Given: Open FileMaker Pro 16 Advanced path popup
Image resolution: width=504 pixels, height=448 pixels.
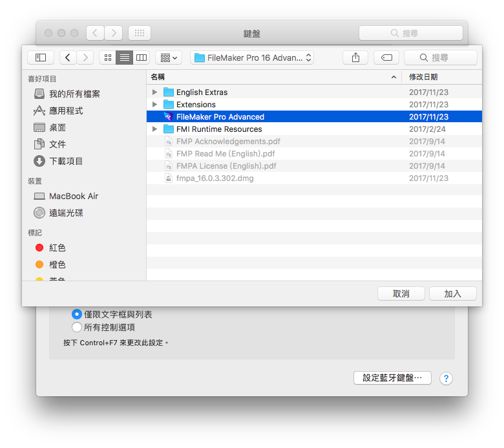Looking at the screenshot, I should (x=252, y=58).
